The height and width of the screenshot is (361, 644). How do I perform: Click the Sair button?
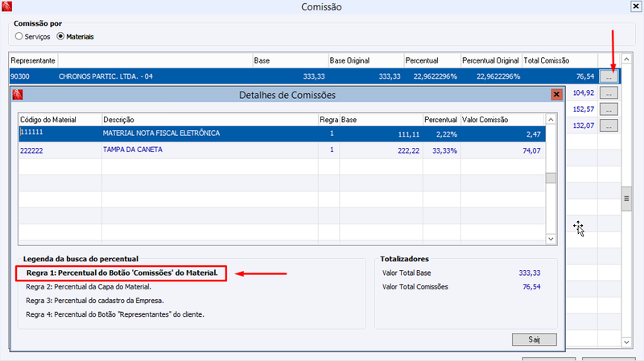[535, 339]
